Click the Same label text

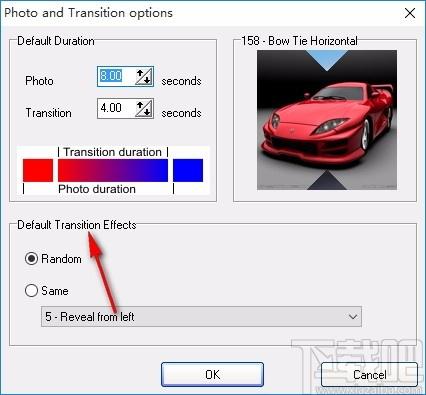pyautogui.click(x=55, y=291)
